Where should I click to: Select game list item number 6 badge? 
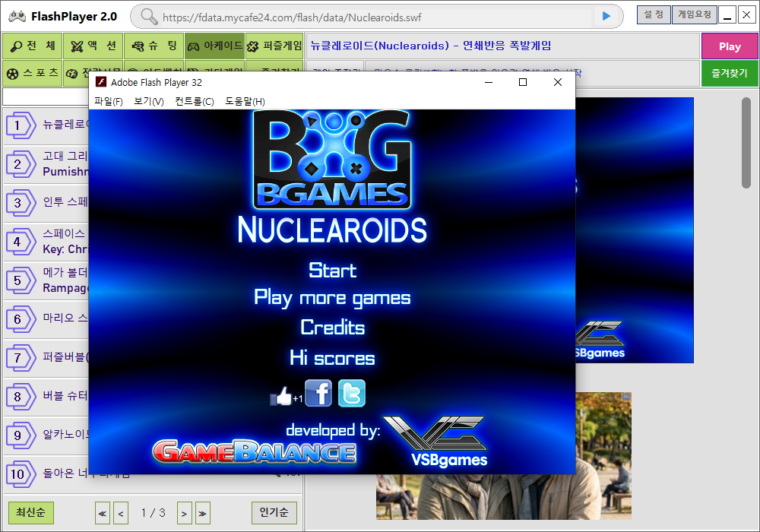coord(21,319)
